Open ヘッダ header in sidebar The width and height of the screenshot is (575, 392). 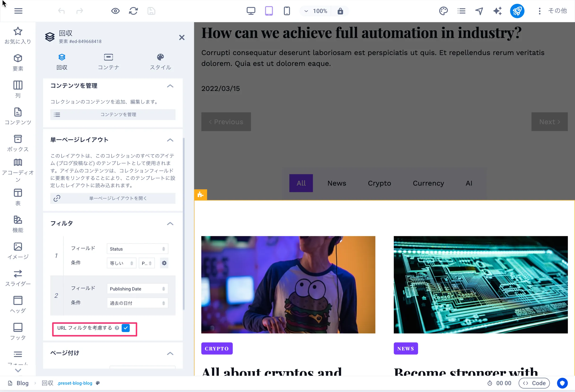click(x=18, y=305)
